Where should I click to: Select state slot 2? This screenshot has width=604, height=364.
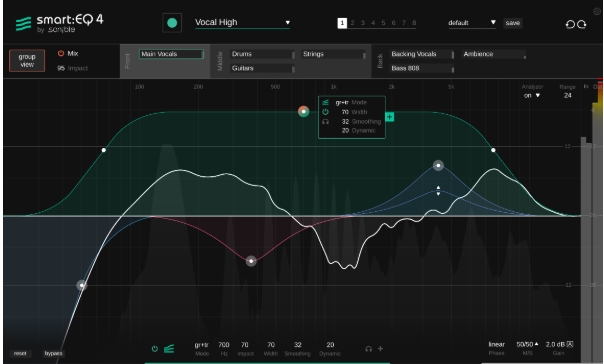pyautogui.click(x=352, y=23)
